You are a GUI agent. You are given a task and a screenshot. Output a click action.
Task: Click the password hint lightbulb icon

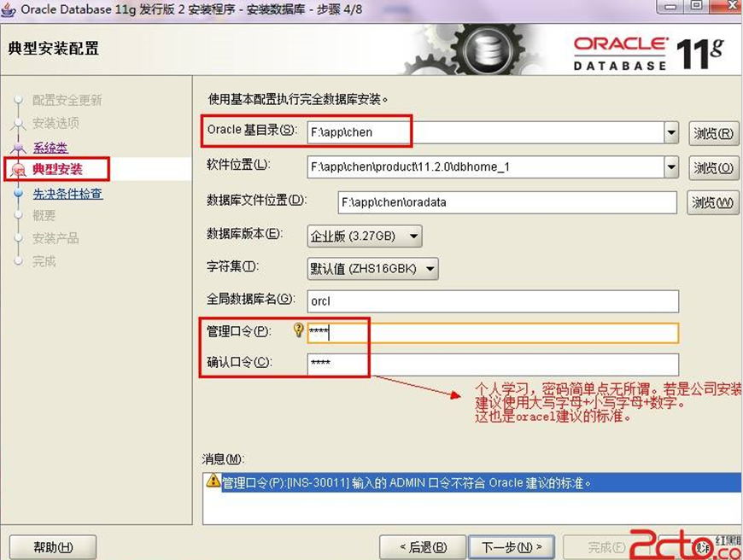click(298, 330)
